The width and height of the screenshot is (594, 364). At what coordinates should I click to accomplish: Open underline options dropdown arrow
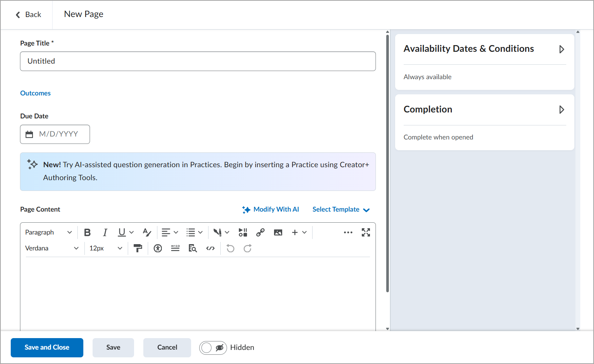131,232
